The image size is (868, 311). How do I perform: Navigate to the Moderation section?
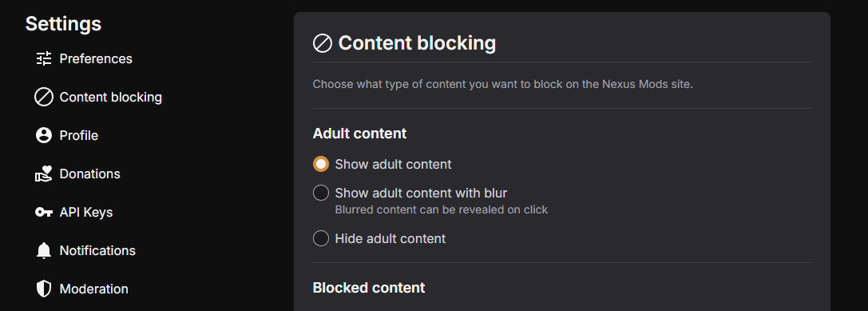pyautogui.click(x=93, y=289)
